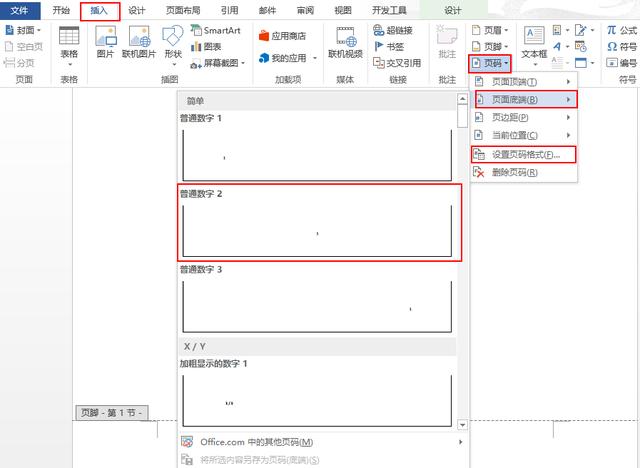Click the 页脚 - 第 1 节 - label

coord(112,413)
